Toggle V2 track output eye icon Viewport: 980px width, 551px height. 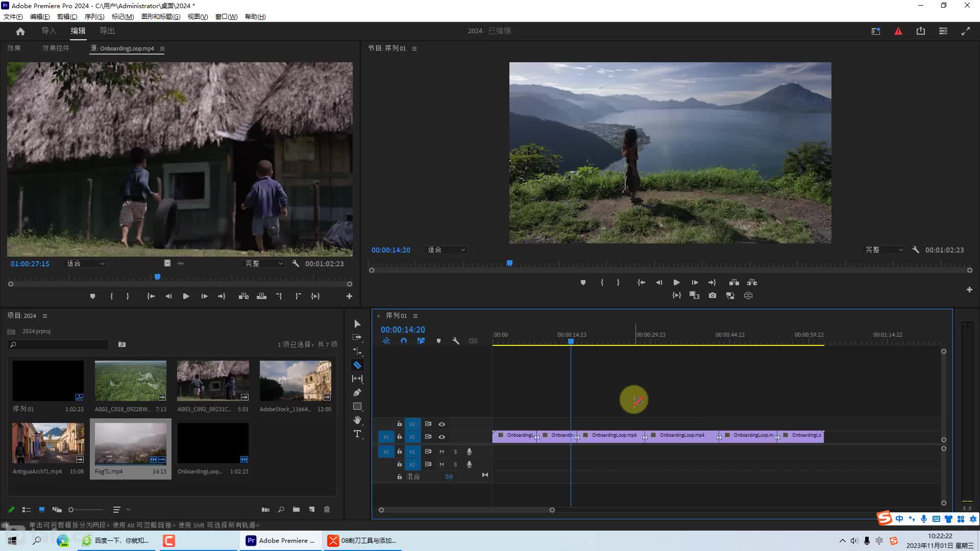pyautogui.click(x=442, y=424)
